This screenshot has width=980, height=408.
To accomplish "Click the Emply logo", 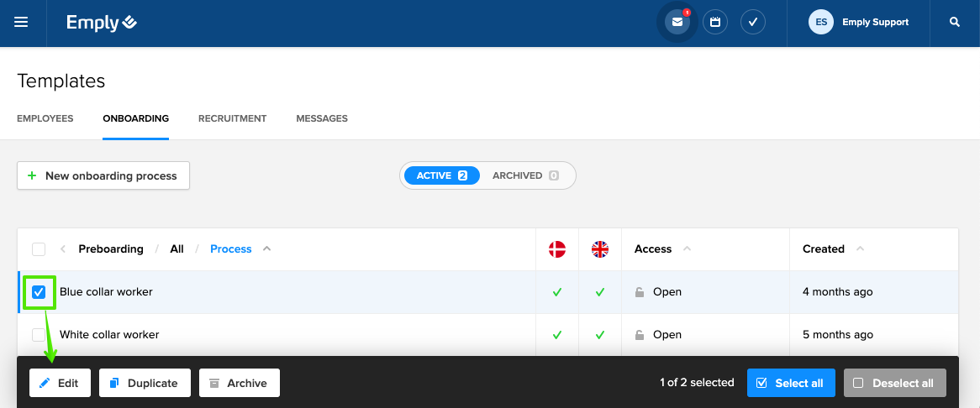I will [101, 23].
